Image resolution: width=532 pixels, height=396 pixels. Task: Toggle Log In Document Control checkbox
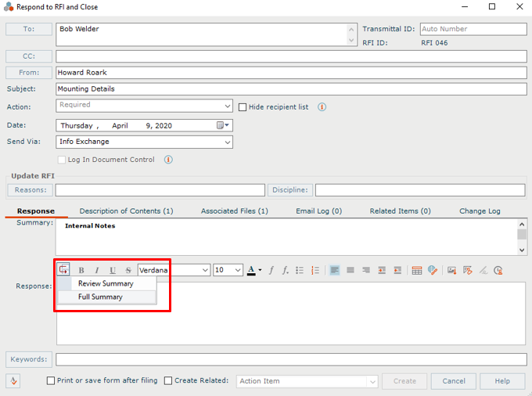tap(61, 160)
